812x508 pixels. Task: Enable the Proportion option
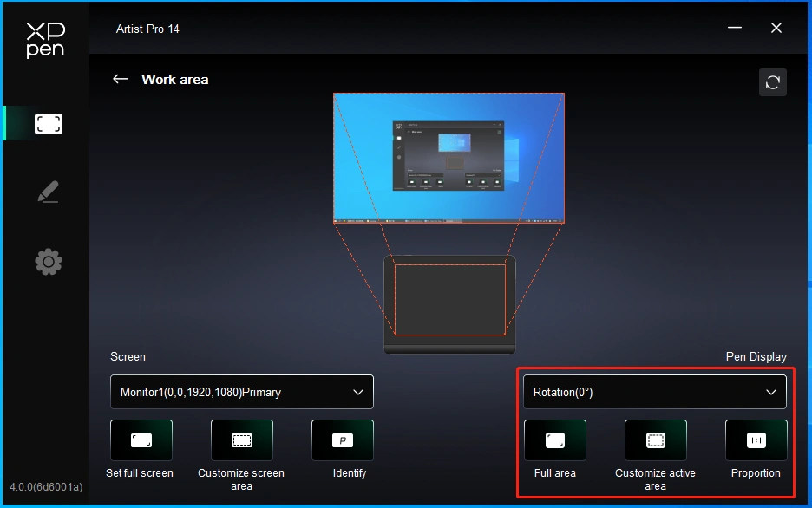click(x=756, y=440)
